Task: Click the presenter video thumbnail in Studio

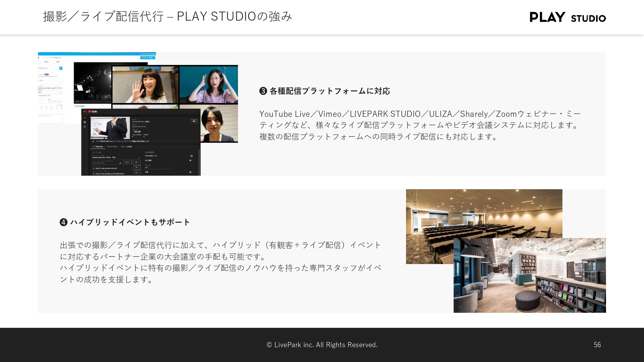Action: pos(110,127)
